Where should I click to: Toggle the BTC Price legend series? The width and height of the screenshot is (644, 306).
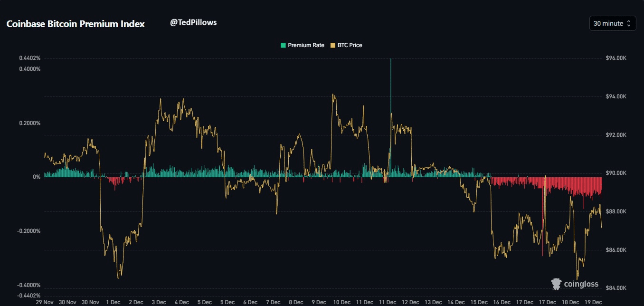[349, 45]
